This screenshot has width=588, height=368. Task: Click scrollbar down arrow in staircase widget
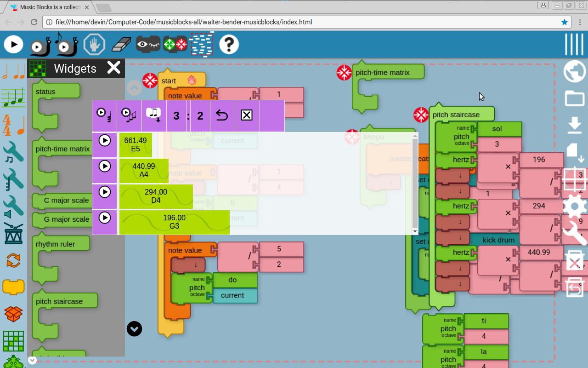pyautogui.click(x=415, y=231)
